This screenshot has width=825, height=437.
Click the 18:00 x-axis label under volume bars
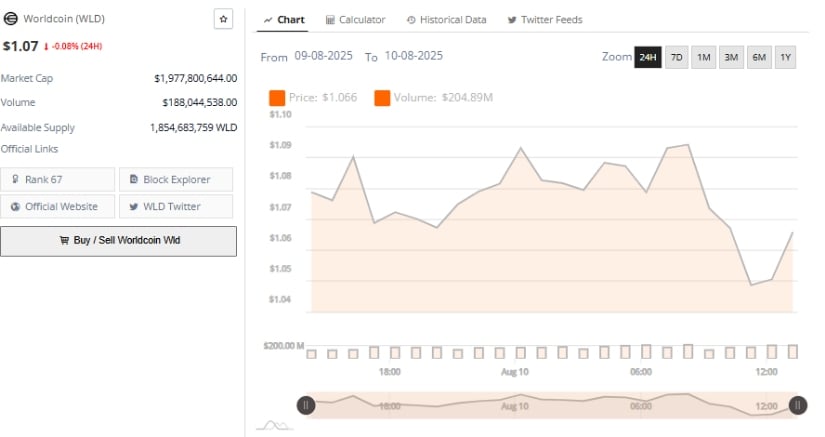pos(389,372)
